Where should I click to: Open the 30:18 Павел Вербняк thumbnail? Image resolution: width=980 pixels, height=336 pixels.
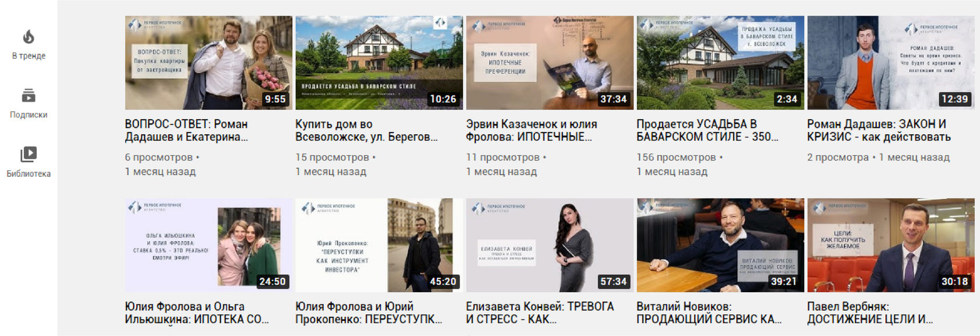point(891,245)
